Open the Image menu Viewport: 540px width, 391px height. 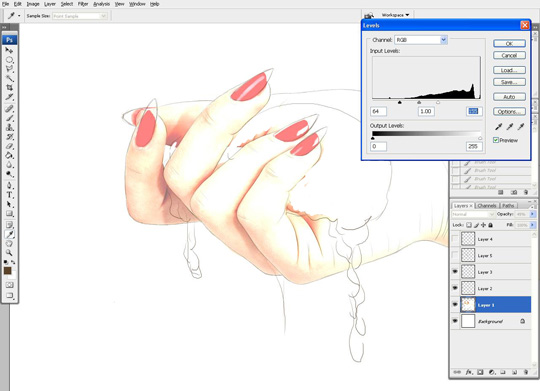tap(33, 4)
